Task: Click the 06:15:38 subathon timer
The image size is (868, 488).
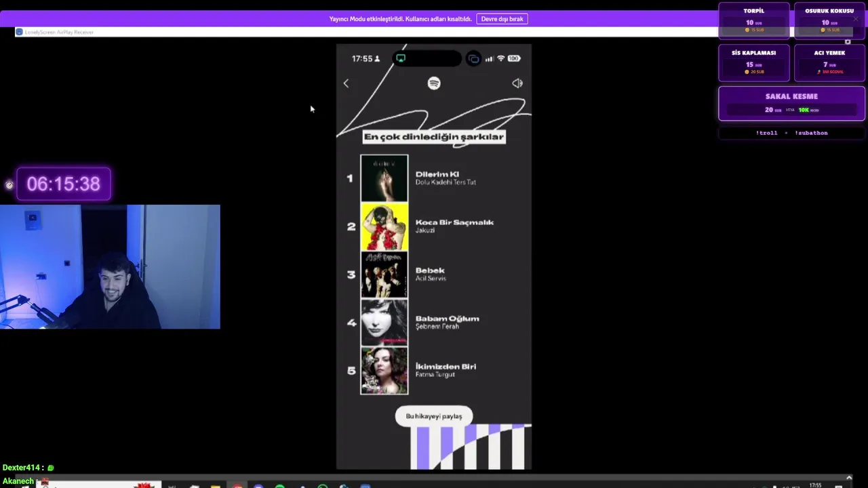Action: (x=64, y=184)
